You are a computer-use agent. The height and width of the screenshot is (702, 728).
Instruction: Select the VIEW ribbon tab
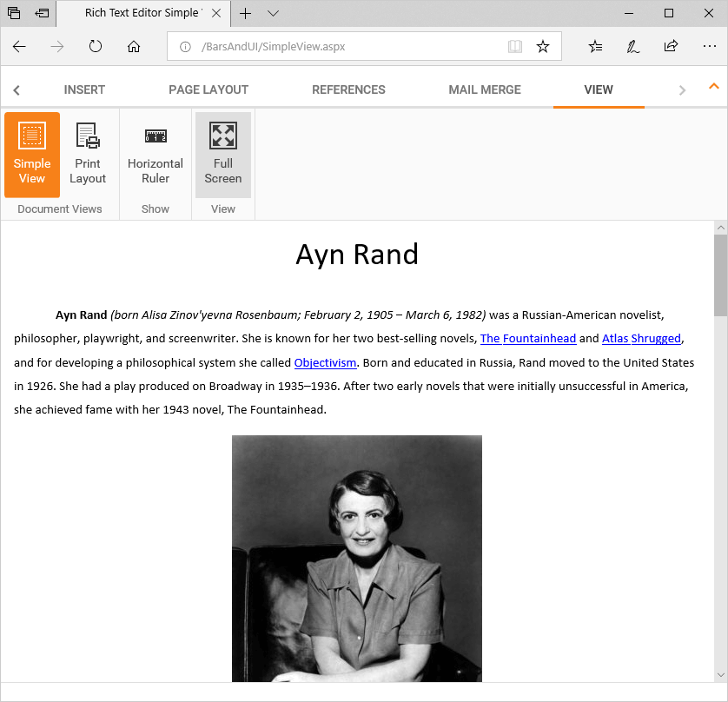point(599,89)
